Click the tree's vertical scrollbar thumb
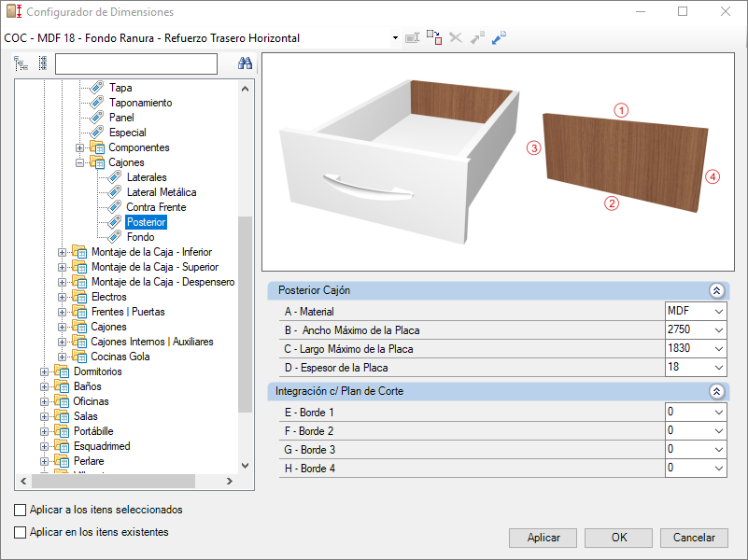 click(x=246, y=315)
